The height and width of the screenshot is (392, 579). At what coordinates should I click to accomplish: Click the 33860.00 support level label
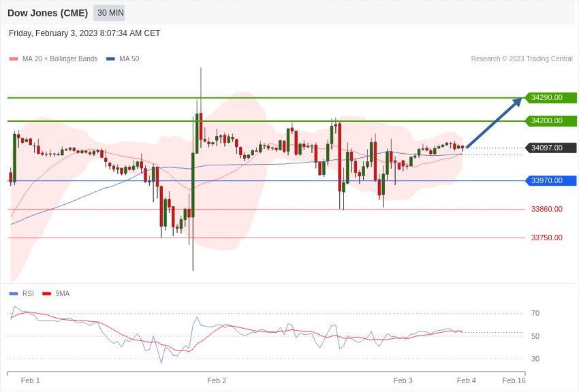pyautogui.click(x=547, y=209)
